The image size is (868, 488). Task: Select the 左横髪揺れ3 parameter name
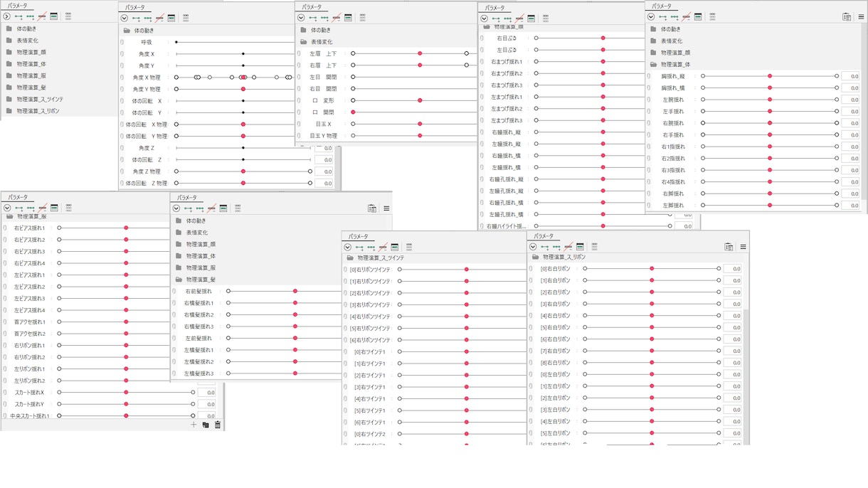coord(199,373)
